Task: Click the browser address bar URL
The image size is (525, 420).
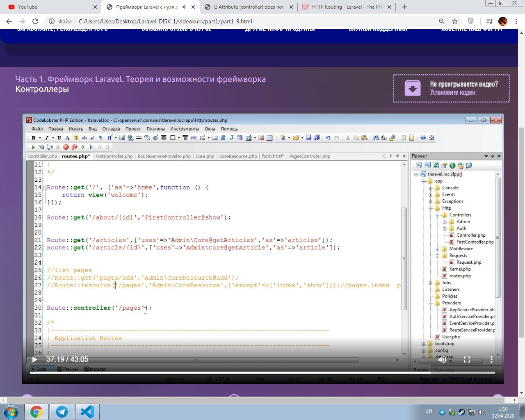Action: click(165, 21)
